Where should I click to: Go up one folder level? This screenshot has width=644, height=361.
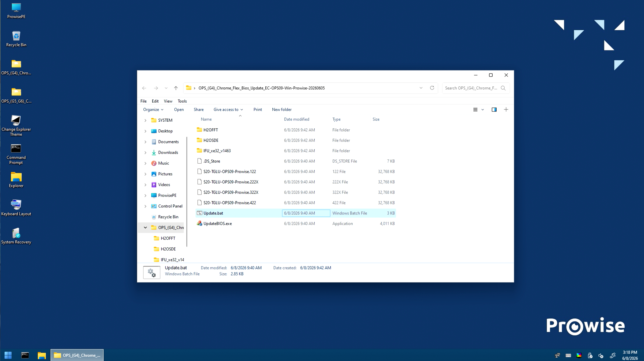[176, 88]
